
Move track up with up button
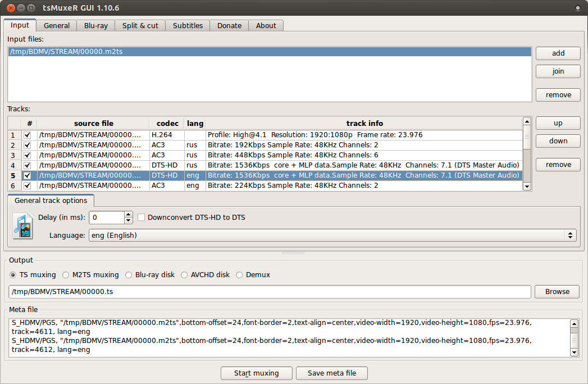click(558, 123)
